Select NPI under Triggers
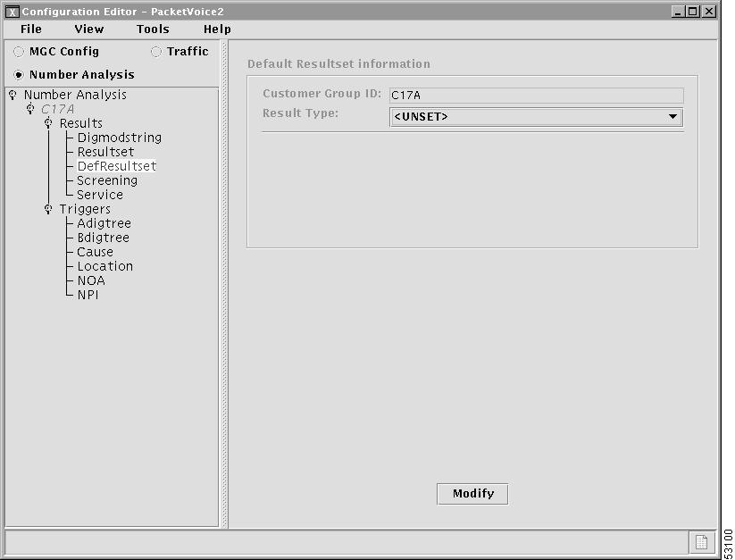 (88, 295)
